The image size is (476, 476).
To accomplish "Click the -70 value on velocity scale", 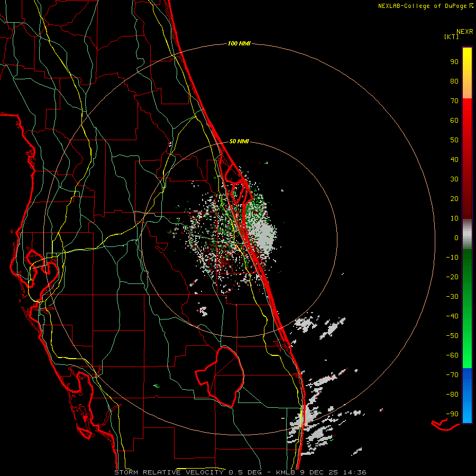I will (452, 375).
